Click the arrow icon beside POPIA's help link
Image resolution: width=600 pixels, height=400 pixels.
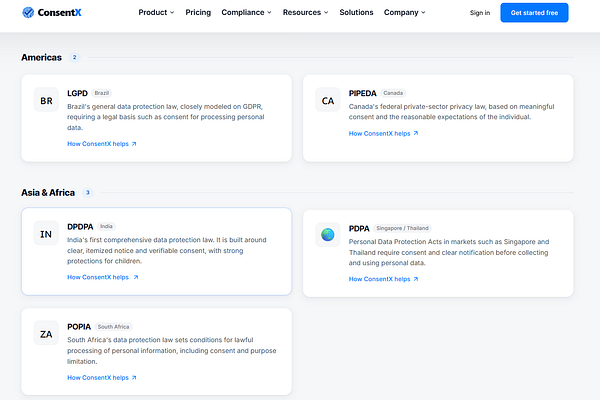click(x=134, y=378)
